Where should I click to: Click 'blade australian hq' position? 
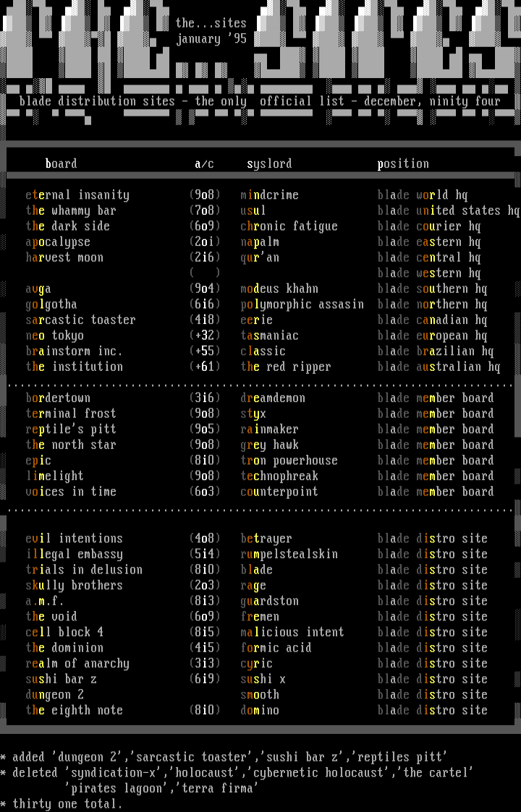(439, 367)
